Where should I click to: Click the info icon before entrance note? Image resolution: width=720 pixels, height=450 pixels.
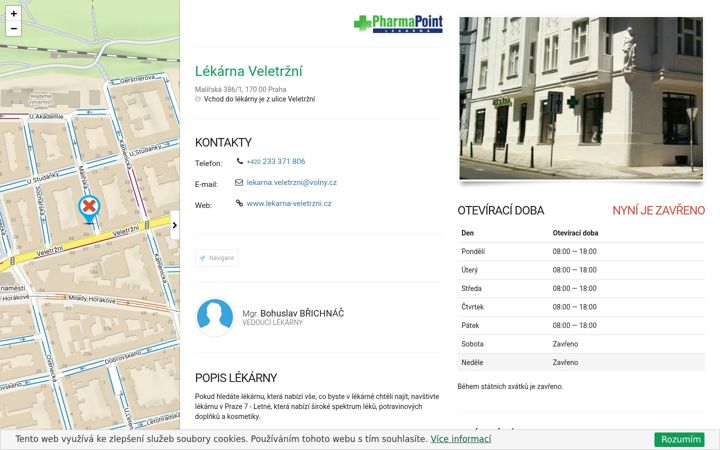click(198, 99)
